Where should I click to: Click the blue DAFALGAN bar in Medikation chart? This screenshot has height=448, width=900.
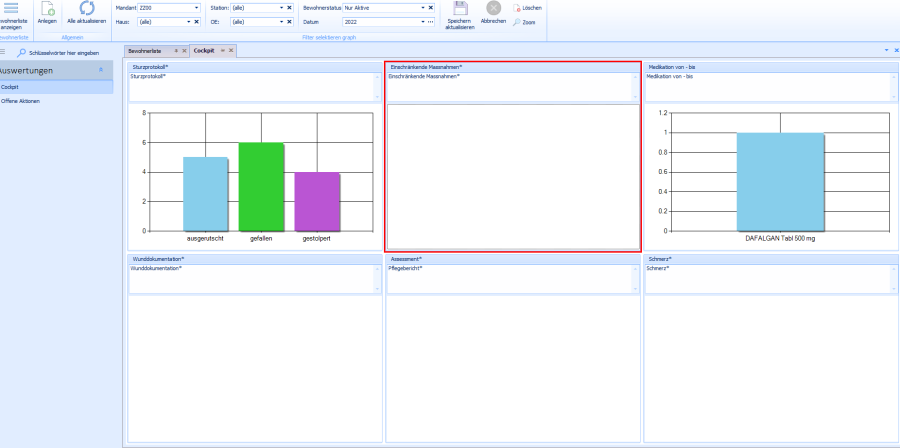pos(780,182)
